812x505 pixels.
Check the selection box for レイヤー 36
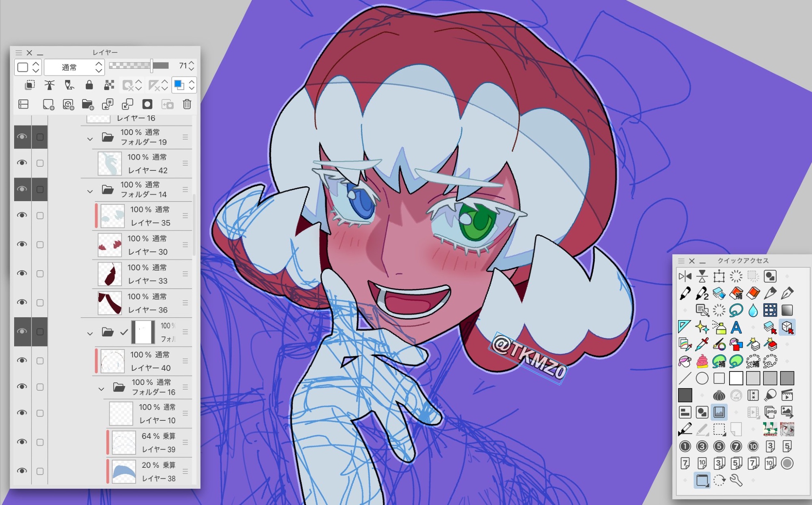point(40,303)
